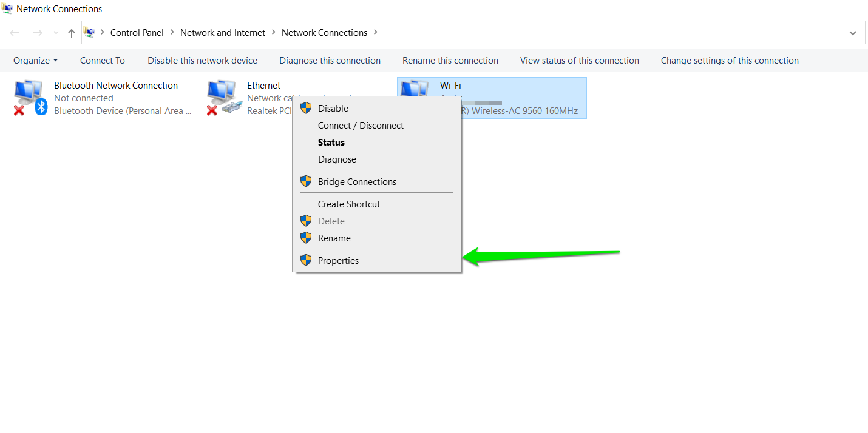The image size is (868, 433).
Task: Click the Forward navigation arrow
Action: 38,33
